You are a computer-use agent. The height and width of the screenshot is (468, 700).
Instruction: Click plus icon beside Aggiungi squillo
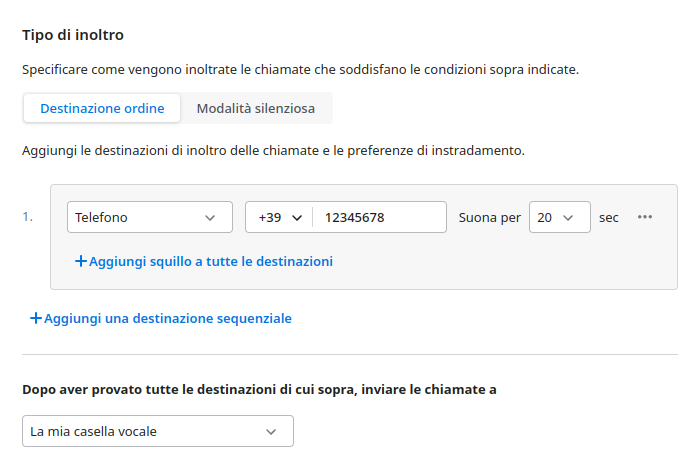[81, 261]
